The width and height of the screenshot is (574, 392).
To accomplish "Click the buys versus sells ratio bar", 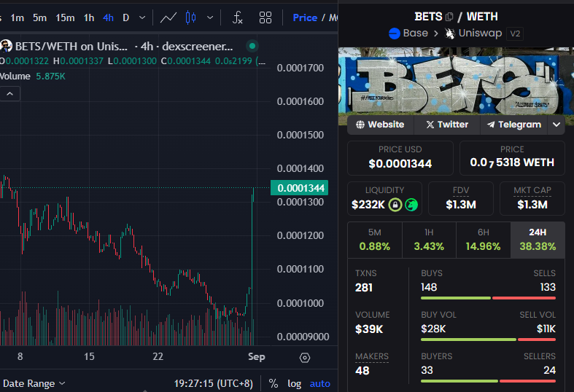I will tap(489, 298).
